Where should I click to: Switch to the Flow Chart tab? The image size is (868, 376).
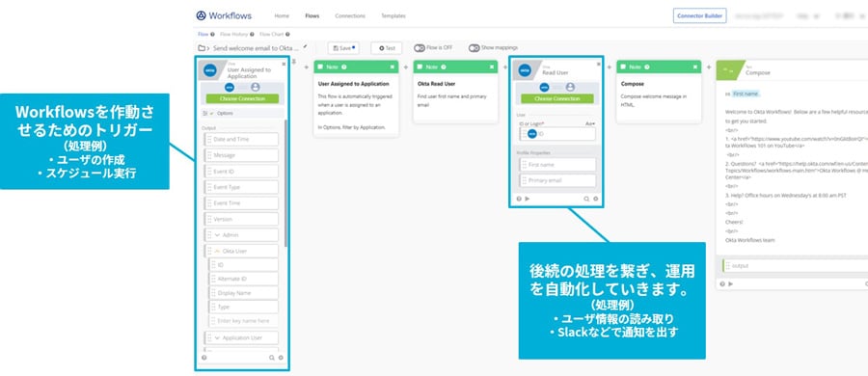[x=271, y=35]
